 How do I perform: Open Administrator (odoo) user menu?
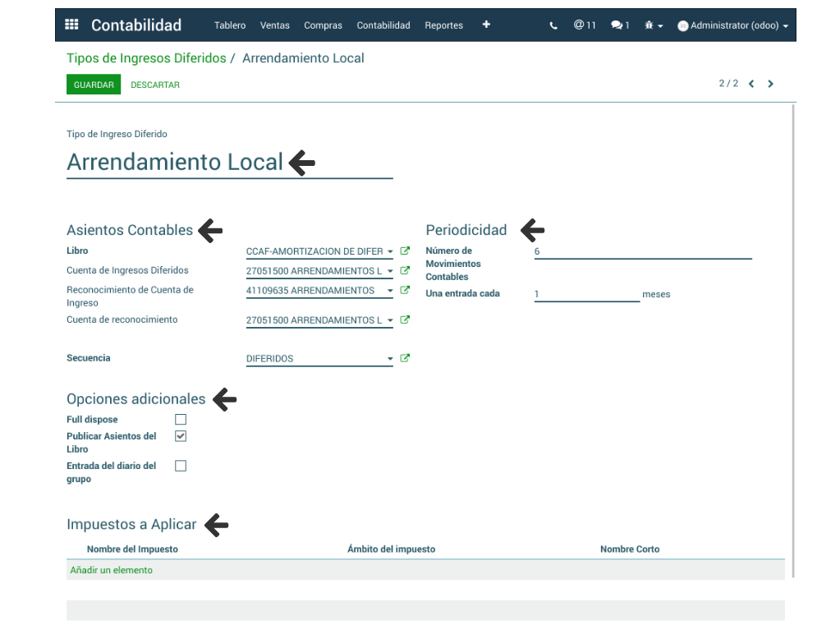[732, 25]
